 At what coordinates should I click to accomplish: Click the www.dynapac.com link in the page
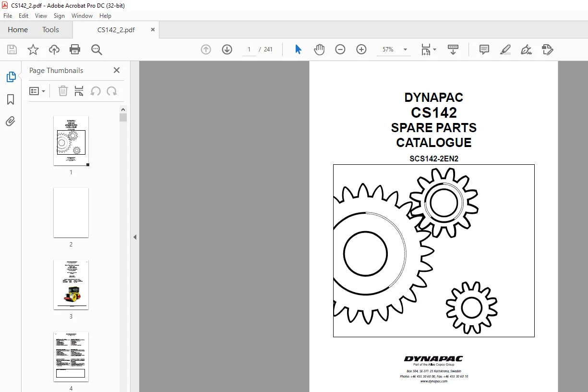(434, 381)
